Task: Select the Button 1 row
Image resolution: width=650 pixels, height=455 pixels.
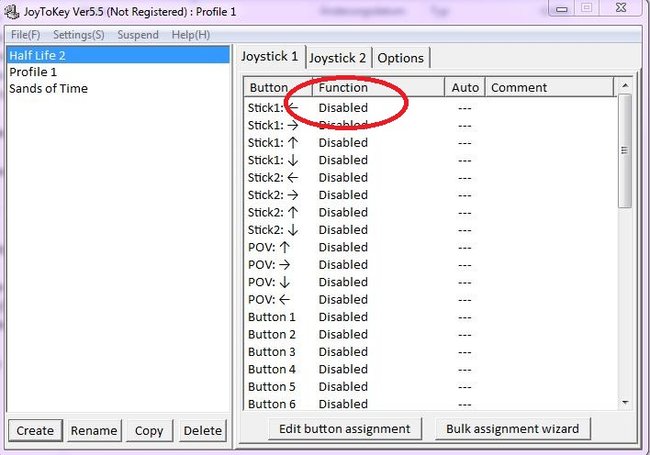Action: pyautogui.click(x=430, y=317)
